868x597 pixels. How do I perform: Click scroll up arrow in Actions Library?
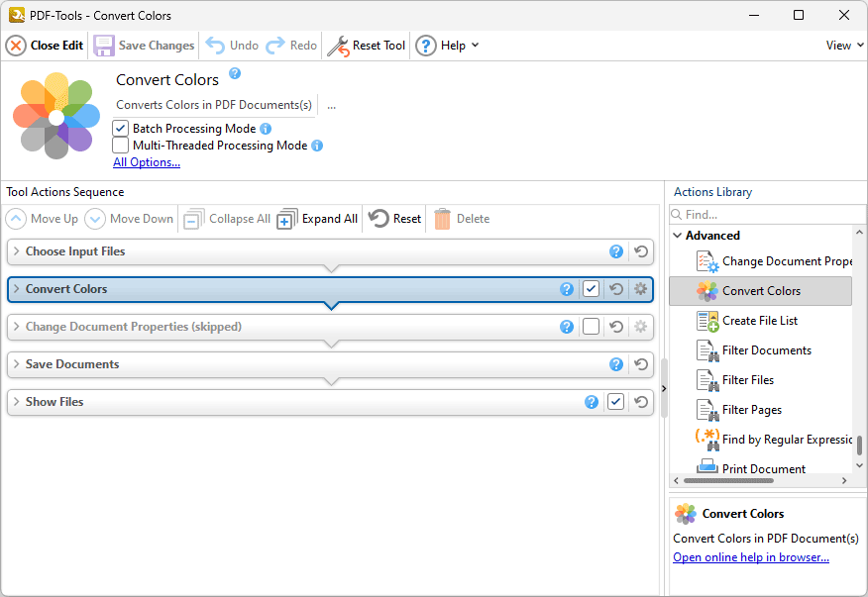pos(859,233)
